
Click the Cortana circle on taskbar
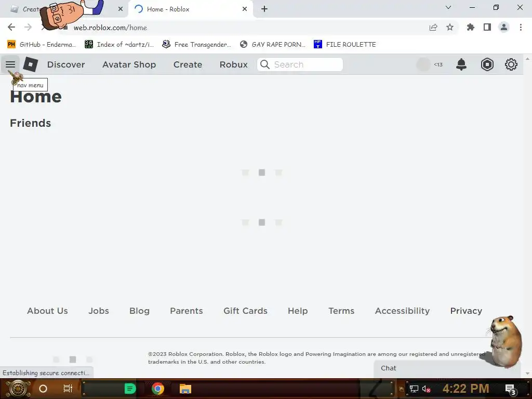coord(43,389)
